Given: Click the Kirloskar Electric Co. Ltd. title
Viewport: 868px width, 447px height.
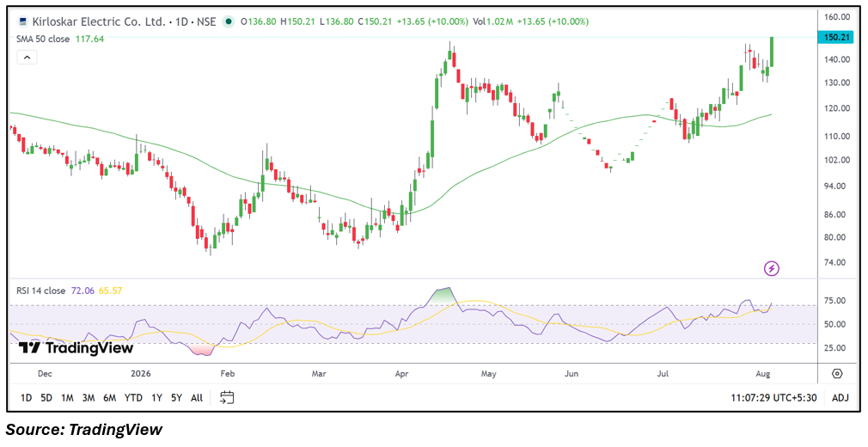Looking at the screenshot, I should 99,22.
